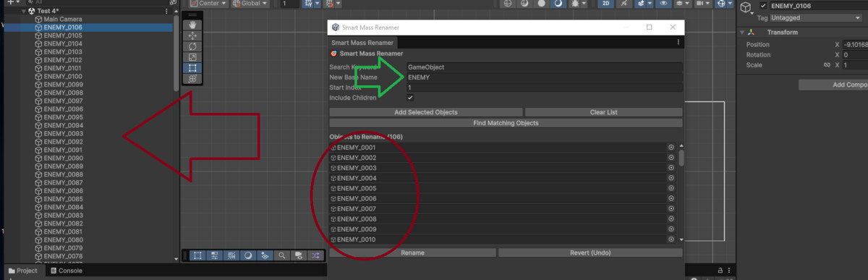Open object picker for ENEMY_0002 row
Screen dimensions: 868x280
click(x=671, y=158)
